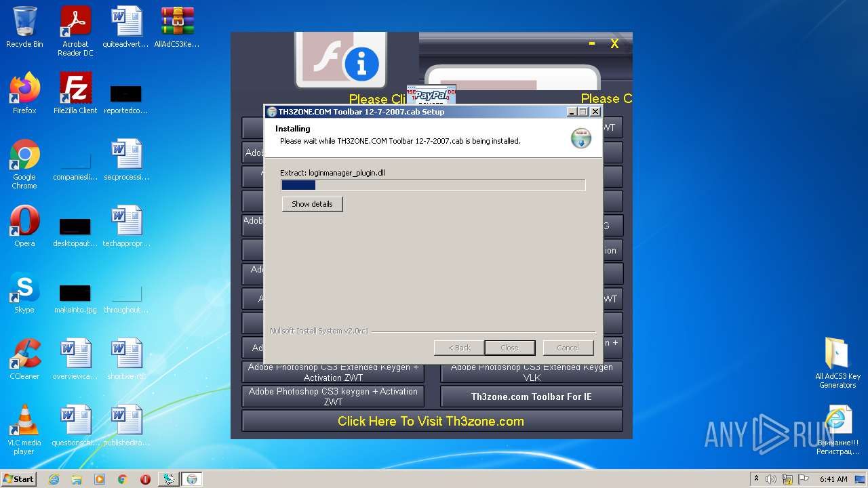Open Internet Explorer from taskbar
Viewport: 868px width, 488px height.
coord(54,479)
